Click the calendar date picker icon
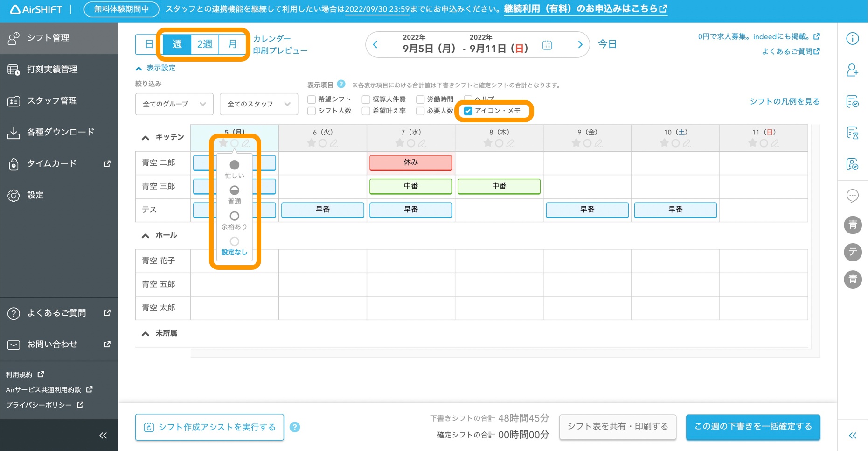The image size is (868, 451). [x=547, y=45]
